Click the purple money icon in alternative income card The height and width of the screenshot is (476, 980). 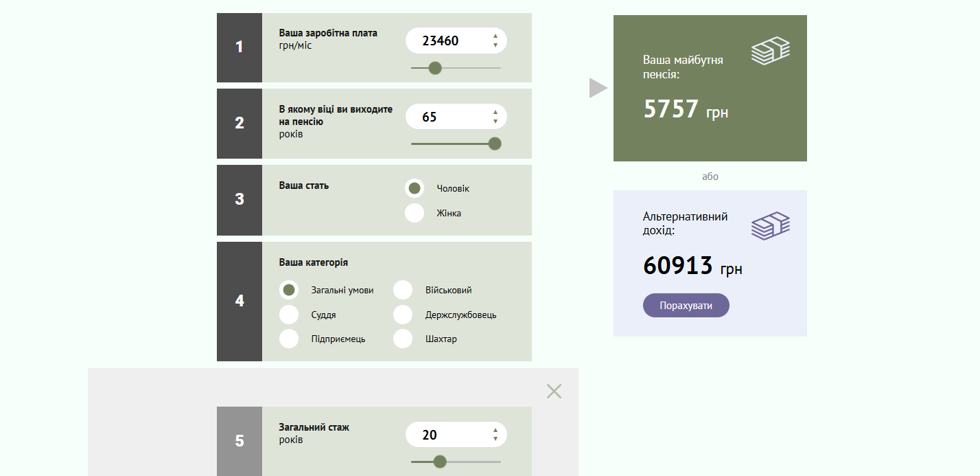770,226
